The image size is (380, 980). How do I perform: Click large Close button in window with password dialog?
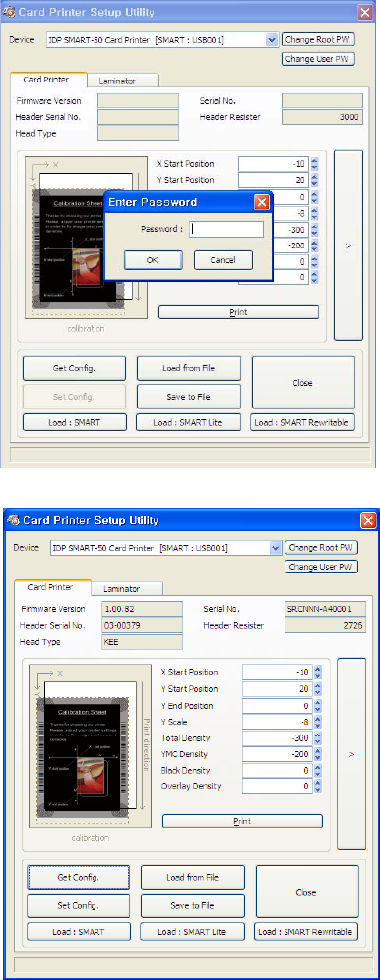tap(303, 383)
